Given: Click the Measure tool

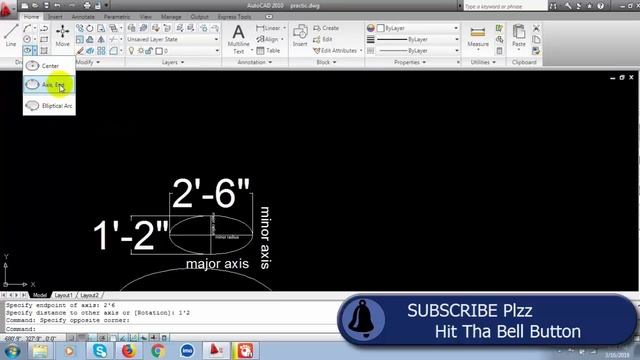Looking at the screenshot, I should [478, 36].
